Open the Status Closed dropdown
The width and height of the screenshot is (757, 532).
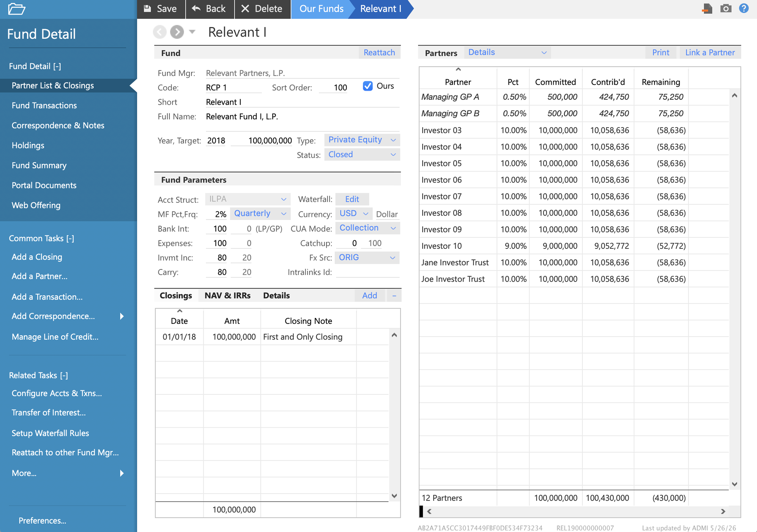click(362, 154)
